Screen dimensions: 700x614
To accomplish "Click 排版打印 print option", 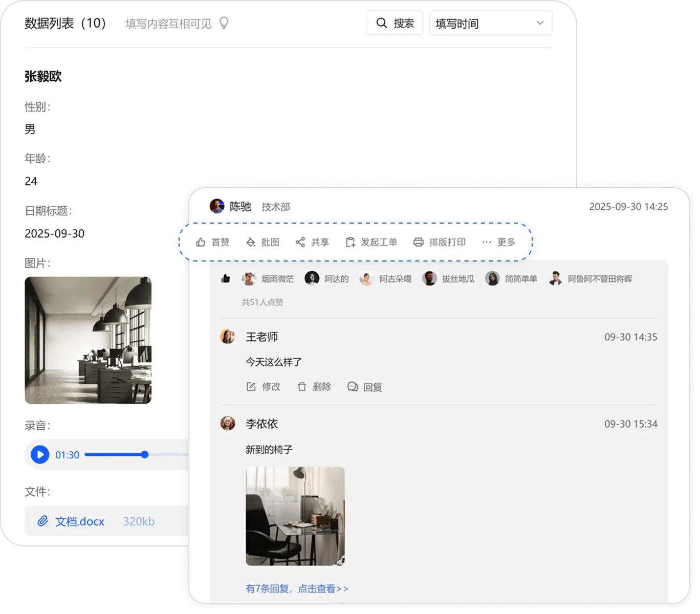I will pyautogui.click(x=440, y=242).
